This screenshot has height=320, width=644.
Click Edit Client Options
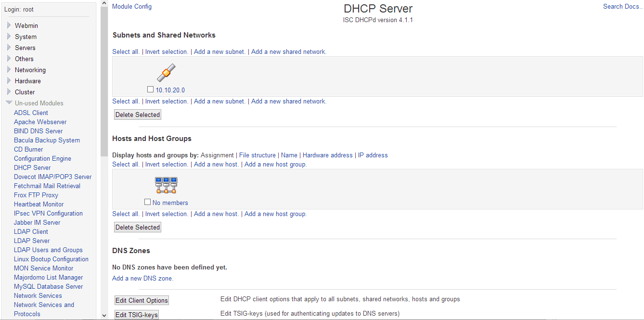tap(142, 300)
